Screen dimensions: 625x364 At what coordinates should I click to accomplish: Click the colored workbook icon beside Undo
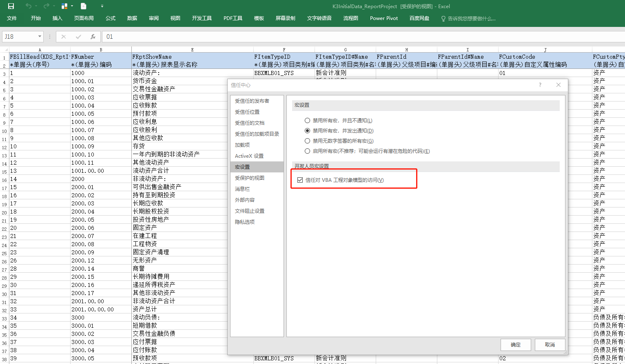tap(65, 6)
